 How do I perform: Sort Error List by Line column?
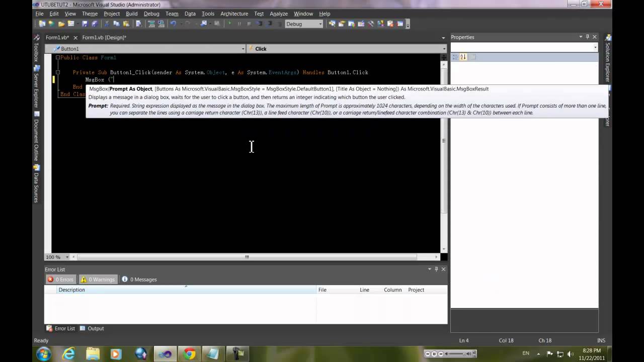(364, 290)
